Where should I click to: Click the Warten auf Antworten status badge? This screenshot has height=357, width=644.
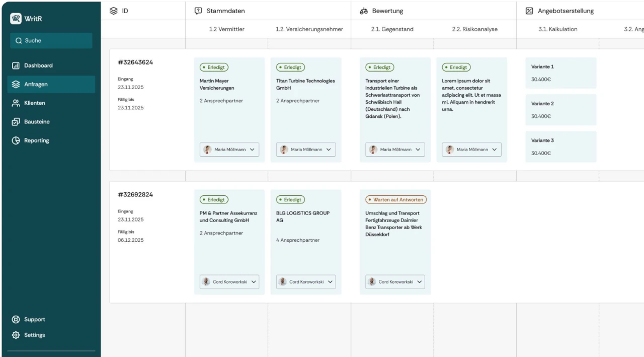(396, 200)
